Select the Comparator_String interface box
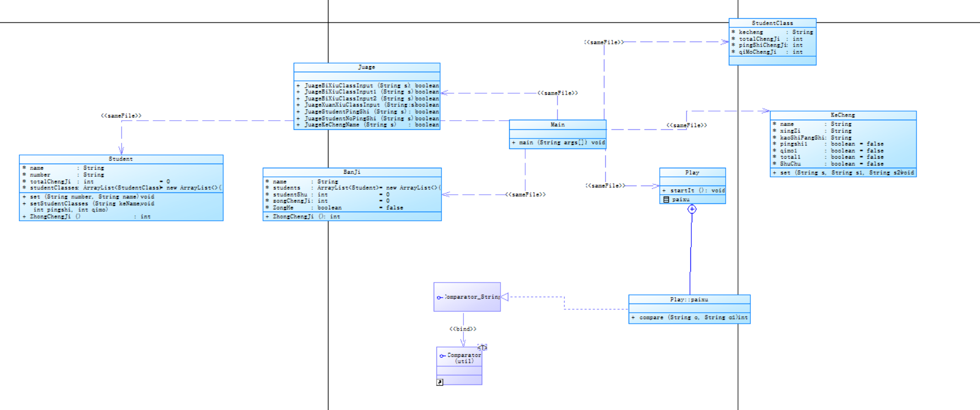This screenshot has width=980, height=410. [467, 297]
